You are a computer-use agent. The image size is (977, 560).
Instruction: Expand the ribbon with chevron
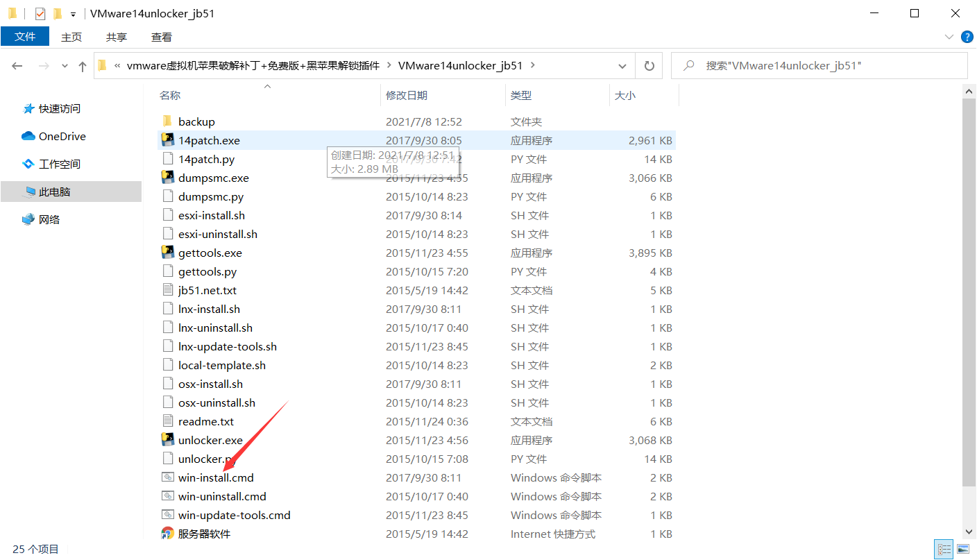coord(949,37)
